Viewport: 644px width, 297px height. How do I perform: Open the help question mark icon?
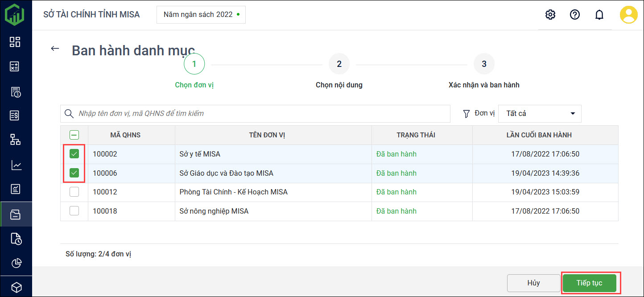pos(575,15)
